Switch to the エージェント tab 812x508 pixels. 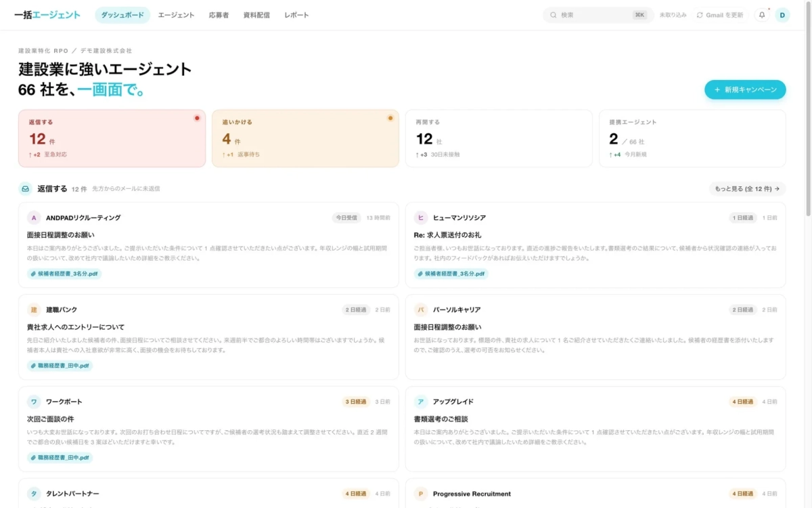coord(176,15)
